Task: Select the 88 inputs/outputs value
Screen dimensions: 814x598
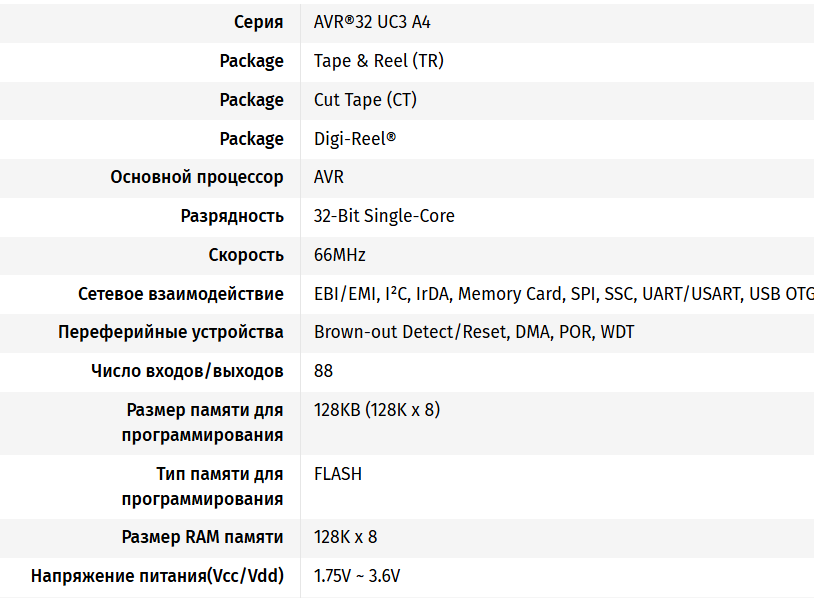Action: (324, 371)
